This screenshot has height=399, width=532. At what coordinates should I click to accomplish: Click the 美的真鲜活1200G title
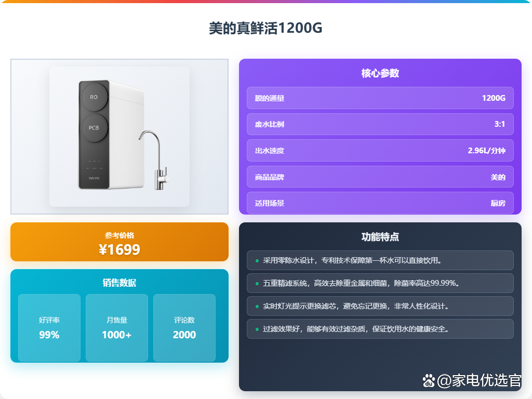pos(265,28)
